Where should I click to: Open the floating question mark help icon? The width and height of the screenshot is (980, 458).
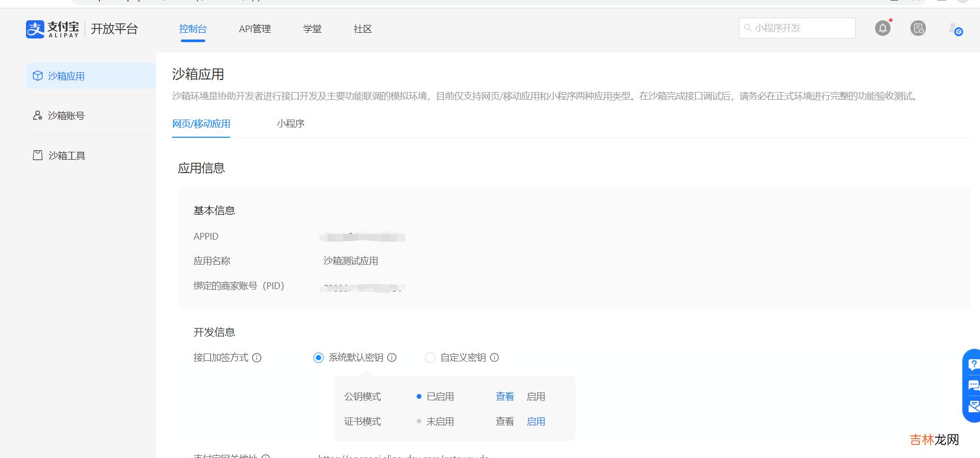[973, 364]
